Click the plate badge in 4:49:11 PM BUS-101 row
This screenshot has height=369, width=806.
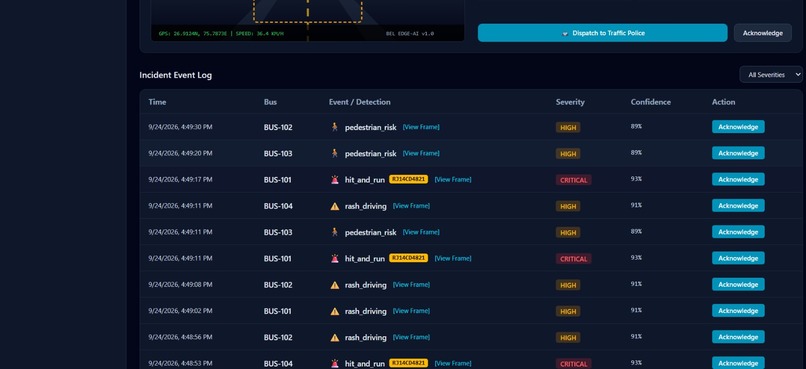(x=409, y=258)
